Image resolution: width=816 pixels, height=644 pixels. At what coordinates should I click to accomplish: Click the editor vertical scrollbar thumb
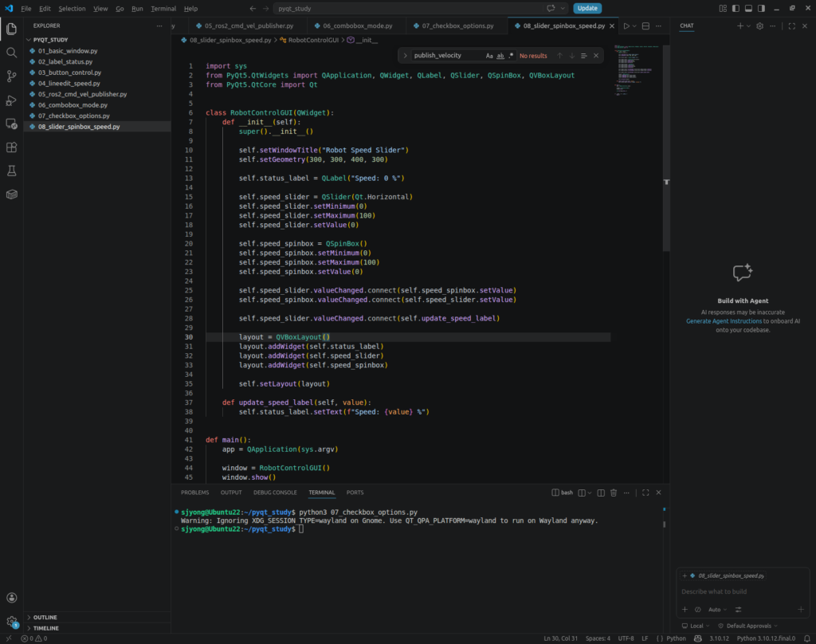(x=666, y=148)
